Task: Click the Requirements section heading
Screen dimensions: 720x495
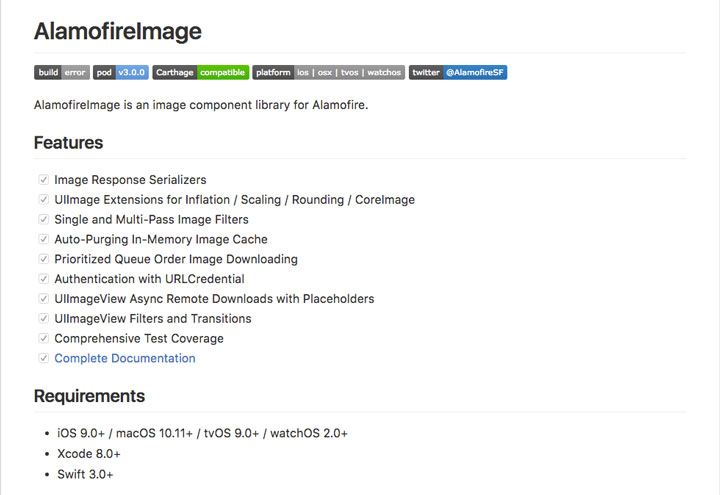Action: [90, 396]
